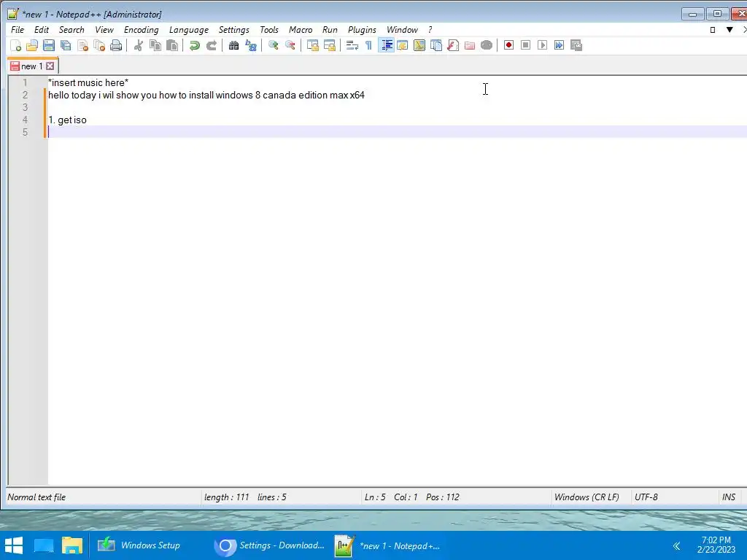Click the User Defined Language icon
The image size is (747, 560).
point(403,45)
